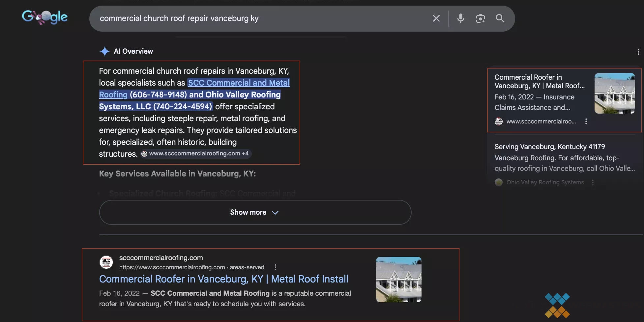The image size is (644, 322).
Task: Click the Feb 16, 2022 result snippet
Action: (x=225, y=299)
